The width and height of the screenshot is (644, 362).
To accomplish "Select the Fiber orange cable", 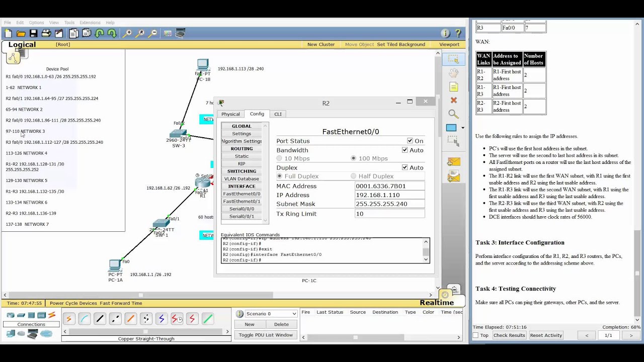I will 130,319.
